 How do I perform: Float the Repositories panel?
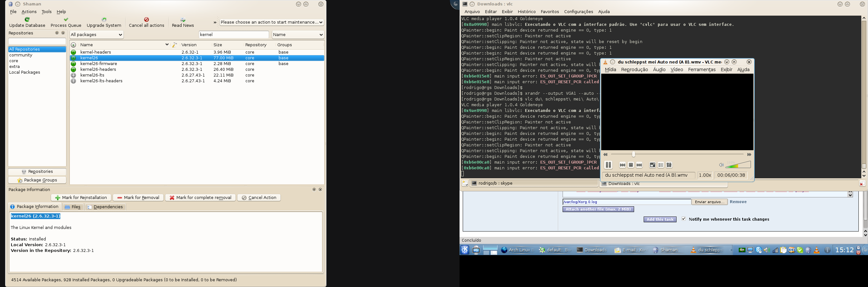click(57, 33)
